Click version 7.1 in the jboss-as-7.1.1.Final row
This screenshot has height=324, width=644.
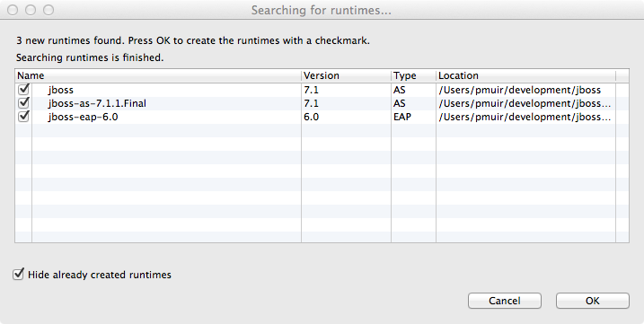pyautogui.click(x=311, y=103)
